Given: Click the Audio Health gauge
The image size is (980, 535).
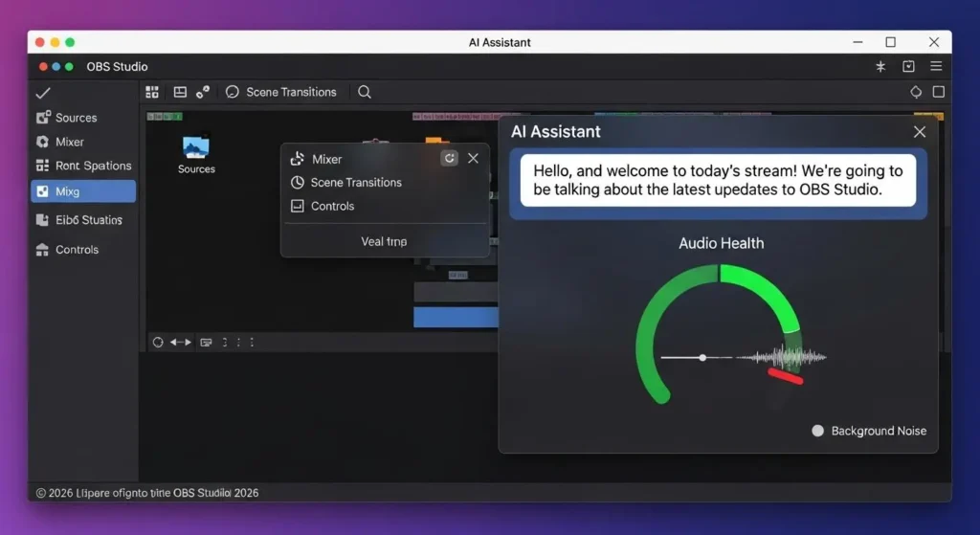Looking at the screenshot, I should (x=720, y=334).
